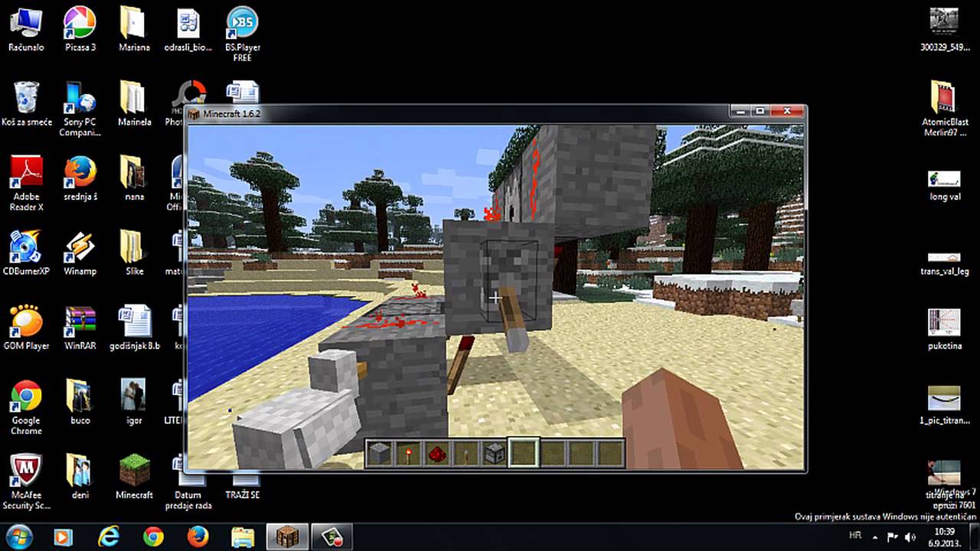Open the srednja š Firefox shortcut
This screenshot has height=551, width=980.
tap(80, 178)
